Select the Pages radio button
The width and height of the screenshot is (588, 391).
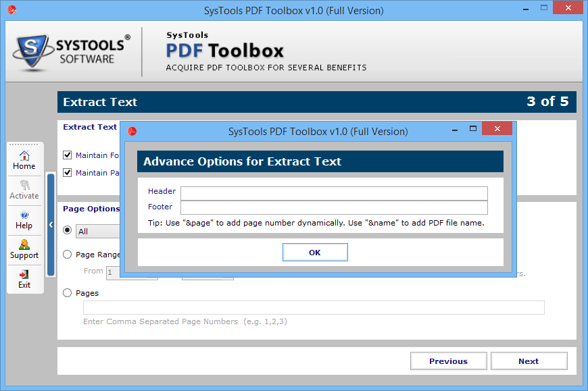point(67,292)
